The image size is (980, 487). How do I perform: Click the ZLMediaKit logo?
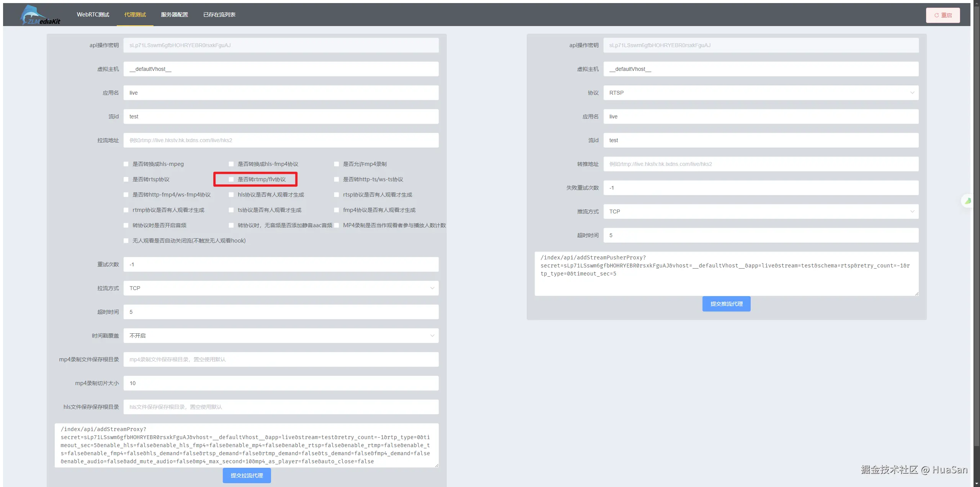40,15
